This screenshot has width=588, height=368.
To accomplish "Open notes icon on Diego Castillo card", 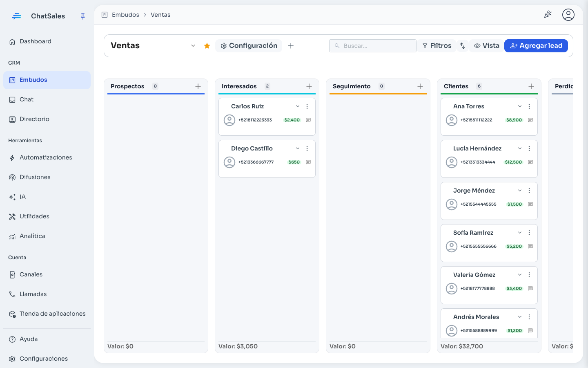I will click(x=308, y=162).
